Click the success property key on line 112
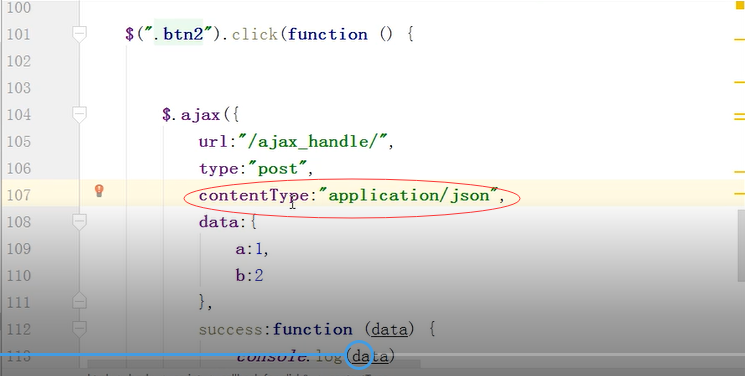The image size is (745, 376). pyautogui.click(x=230, y=329)
